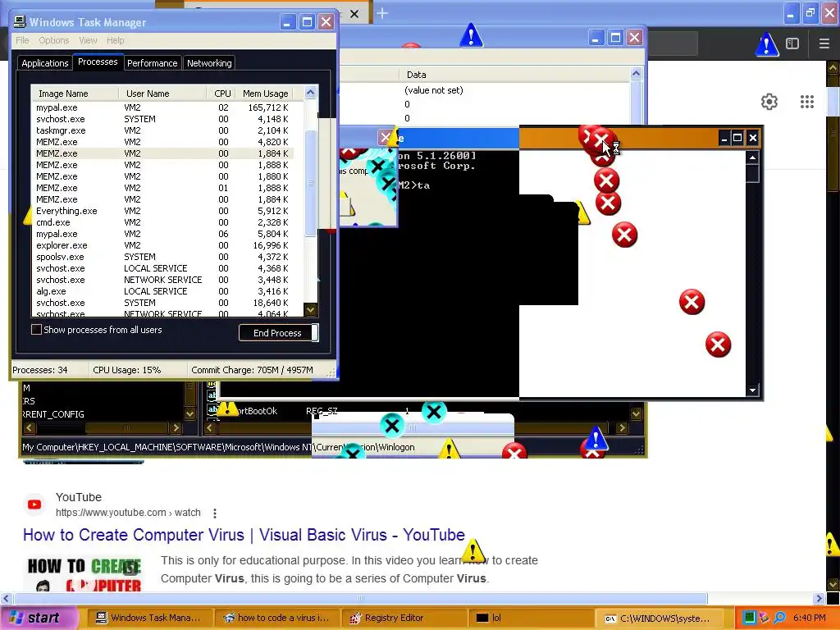Viewport: 840px width, 630px height.
Task: Click Task Manager title bar icon
Action: [20, 22]
